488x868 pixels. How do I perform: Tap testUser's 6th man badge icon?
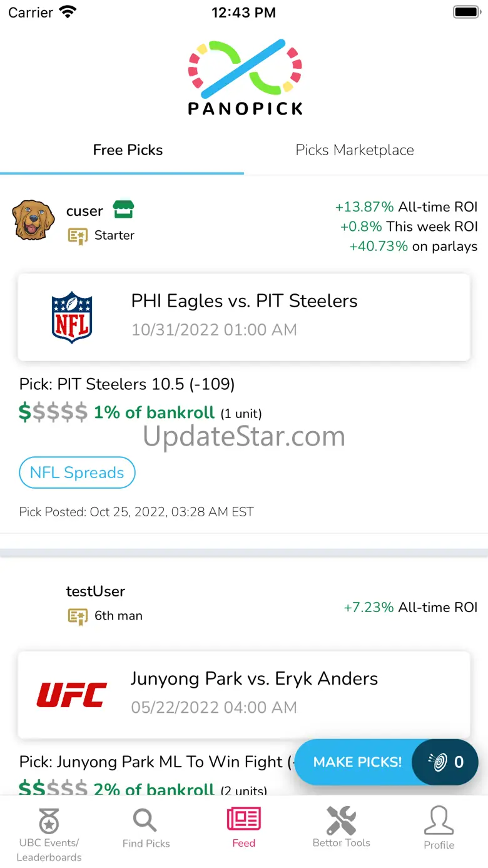point(78,616)
